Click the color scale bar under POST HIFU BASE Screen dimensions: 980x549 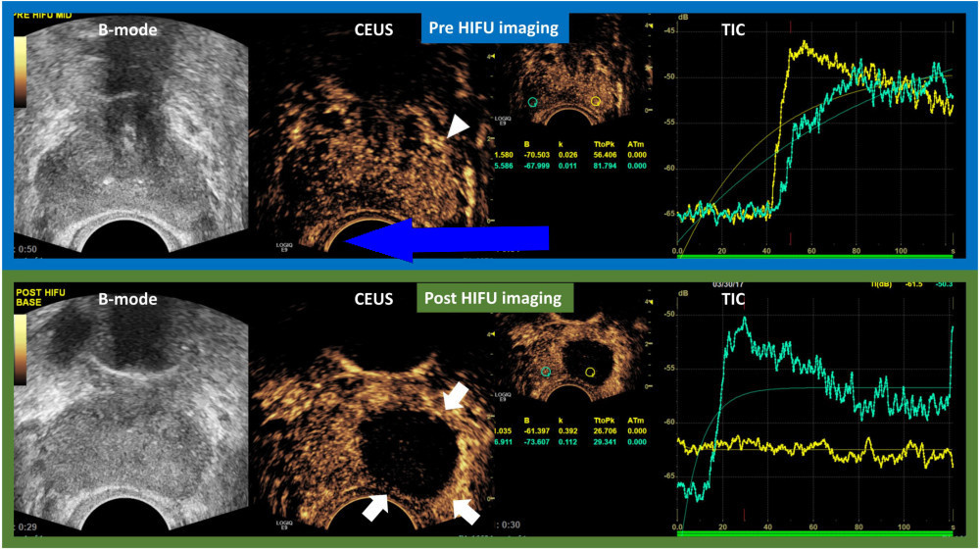pyautogui.click(x=21, y=349)
